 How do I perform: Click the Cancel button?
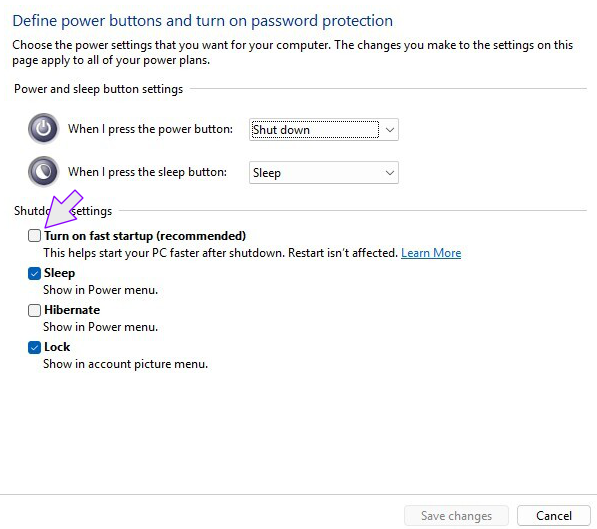pos(554,516)
